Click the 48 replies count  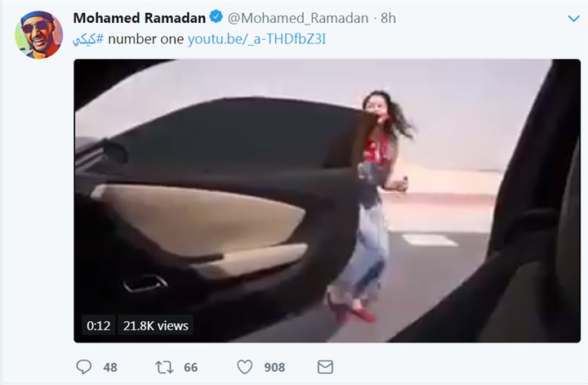coord(110,367)
